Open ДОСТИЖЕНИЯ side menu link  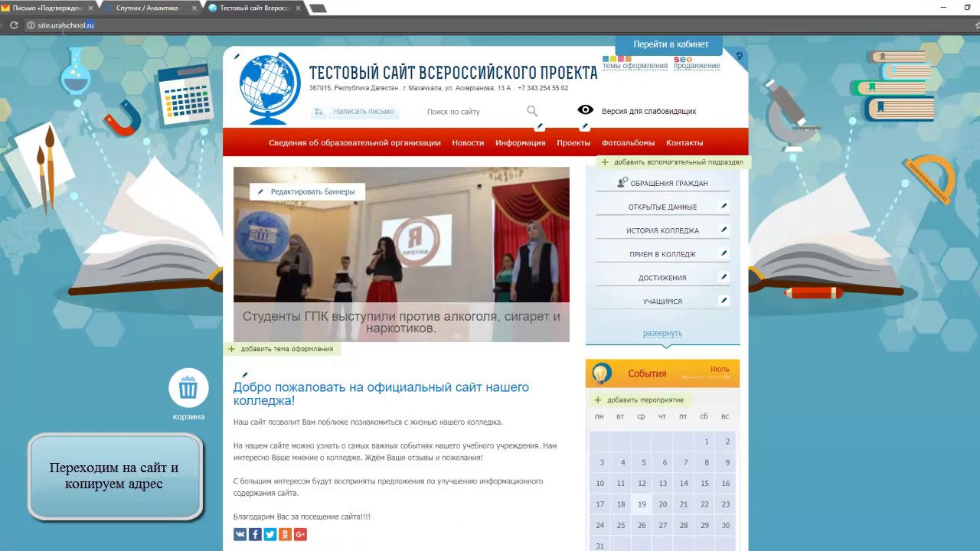pyautogui.click(x=662, y=278)
